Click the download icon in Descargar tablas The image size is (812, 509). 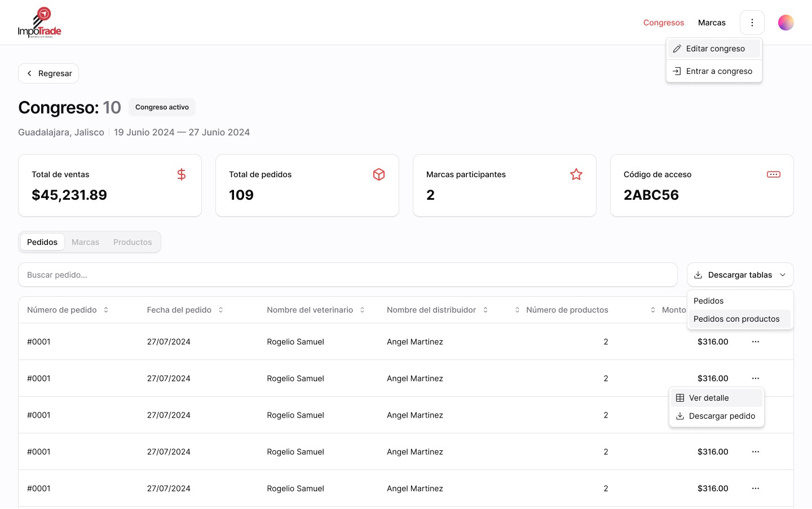[x=698, y=275]
